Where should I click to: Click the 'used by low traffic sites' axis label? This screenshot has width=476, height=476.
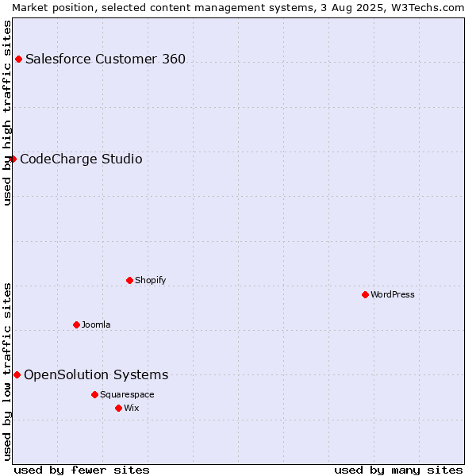(x=6, y=372)
